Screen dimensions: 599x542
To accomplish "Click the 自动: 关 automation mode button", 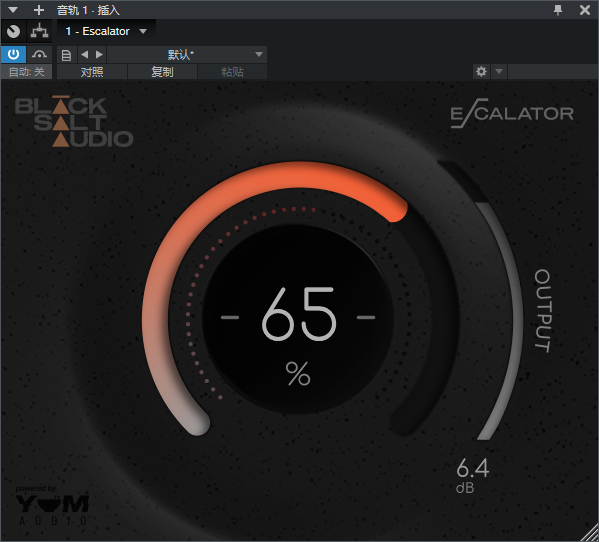I will tap(26, 72).
